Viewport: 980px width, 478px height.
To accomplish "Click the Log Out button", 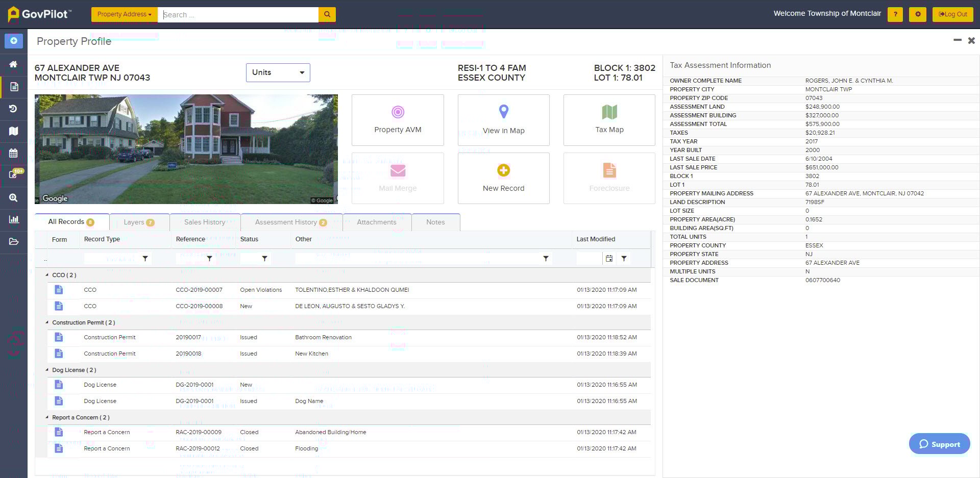I will tap(952, 14).
